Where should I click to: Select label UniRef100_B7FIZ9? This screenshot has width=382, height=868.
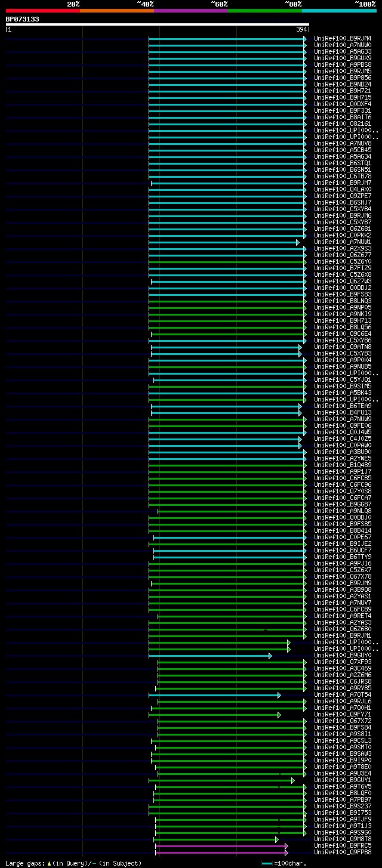[343, 268]
